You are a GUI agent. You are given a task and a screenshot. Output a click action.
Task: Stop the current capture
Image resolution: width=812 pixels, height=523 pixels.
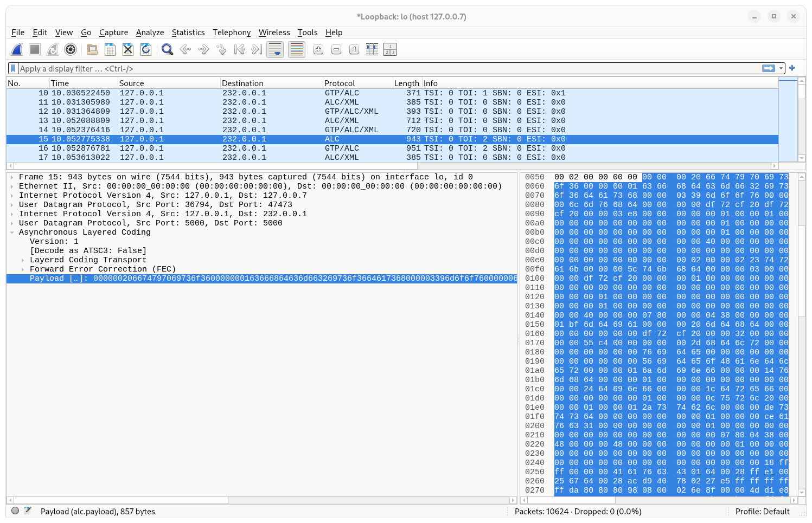click(x=35, y=49)
